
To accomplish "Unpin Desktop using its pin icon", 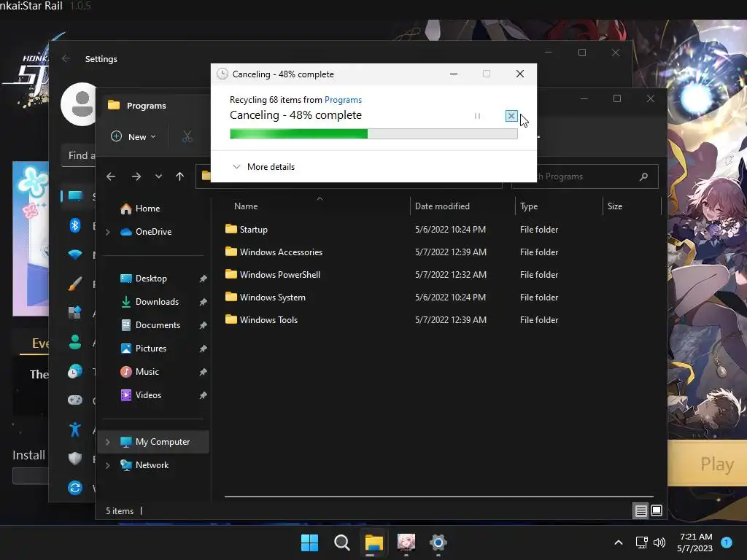I will [x=203, y=279].
